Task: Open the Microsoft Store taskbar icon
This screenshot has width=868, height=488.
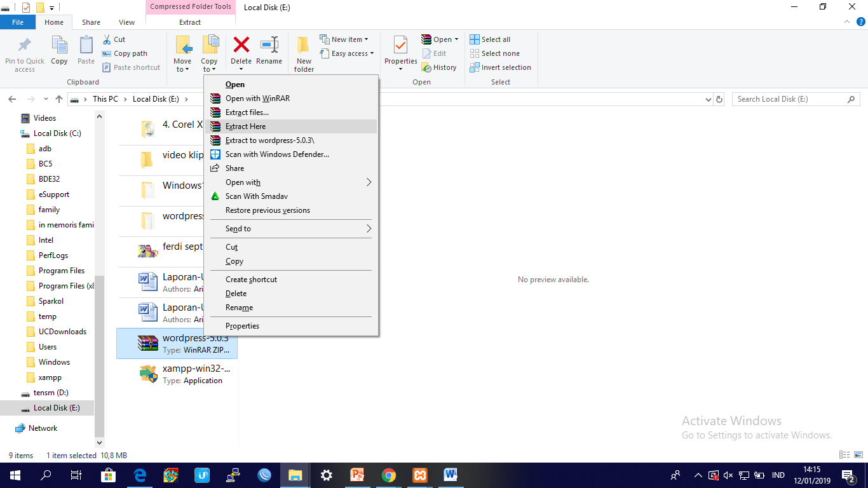Action: click(109, 475)
